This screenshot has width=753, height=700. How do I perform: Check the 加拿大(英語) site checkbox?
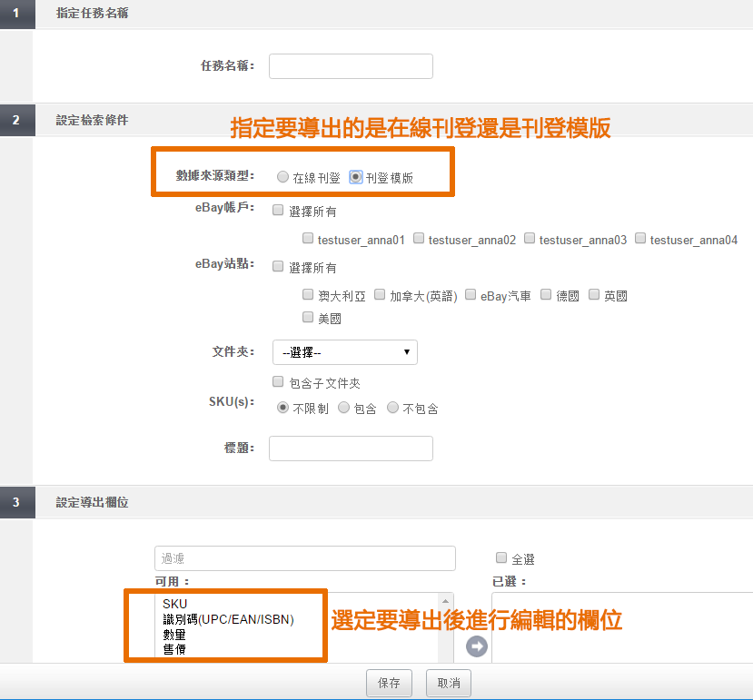380,294
